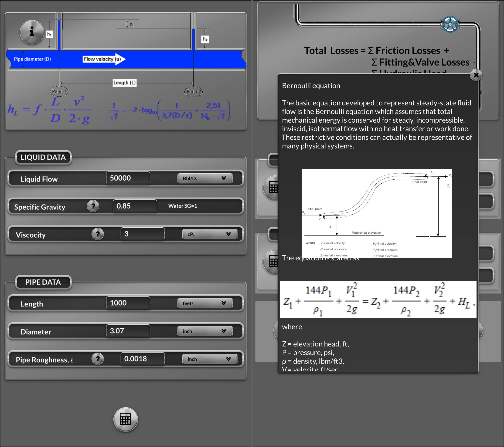Image resolution: width=504 pixels, height=447 pixels.
Task: Open the Pipe Roughness help question mark
Action: [98, 359]
